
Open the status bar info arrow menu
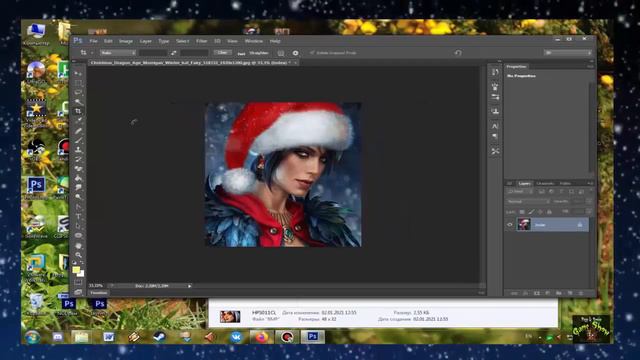(189, 286)
